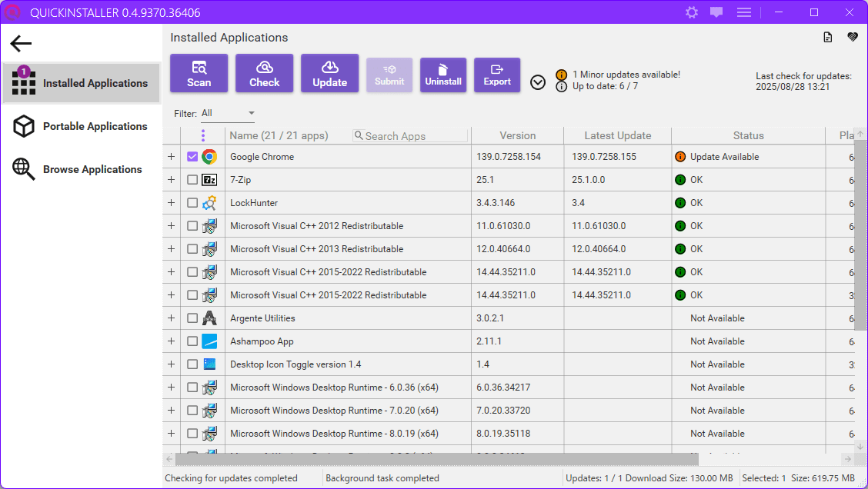This screenshot has height=489, width=868.
Task: Click the Argente Utilities app icon
Action: 209,318
